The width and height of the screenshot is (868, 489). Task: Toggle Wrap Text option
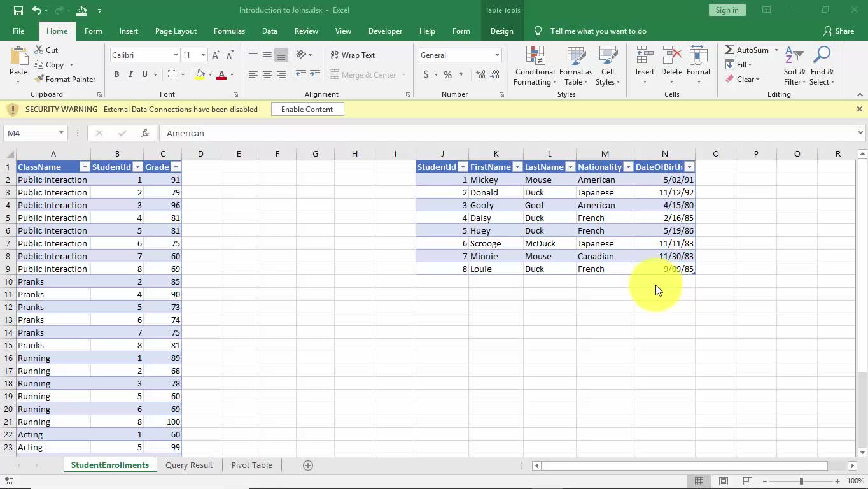tap(353, 55)
